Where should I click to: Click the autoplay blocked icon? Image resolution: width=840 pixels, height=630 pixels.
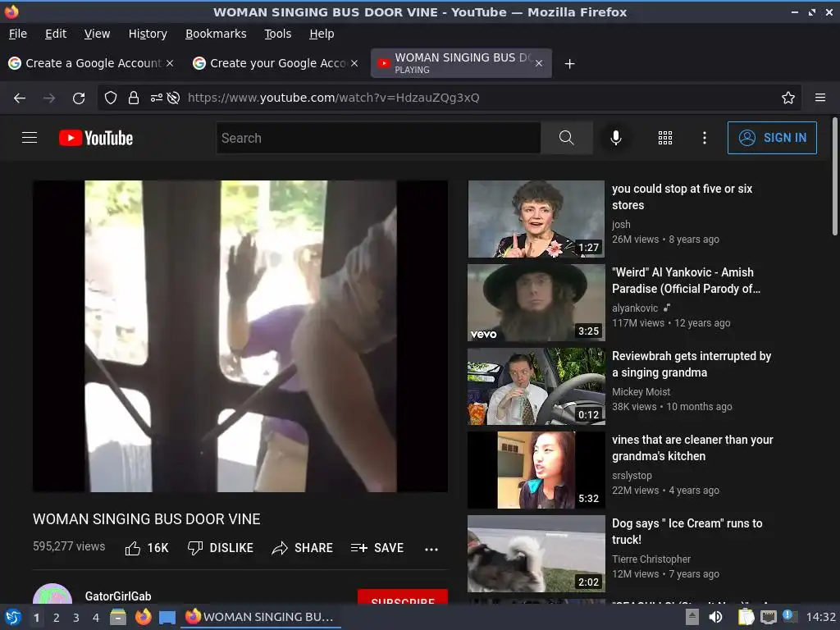click(x=173, y=98)
